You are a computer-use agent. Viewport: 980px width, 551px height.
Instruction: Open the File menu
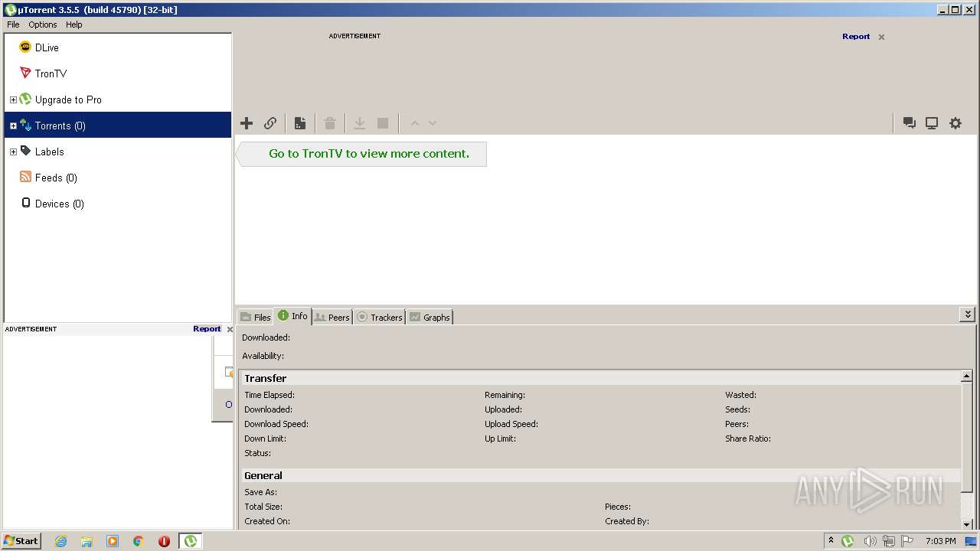tap(13, 24)
